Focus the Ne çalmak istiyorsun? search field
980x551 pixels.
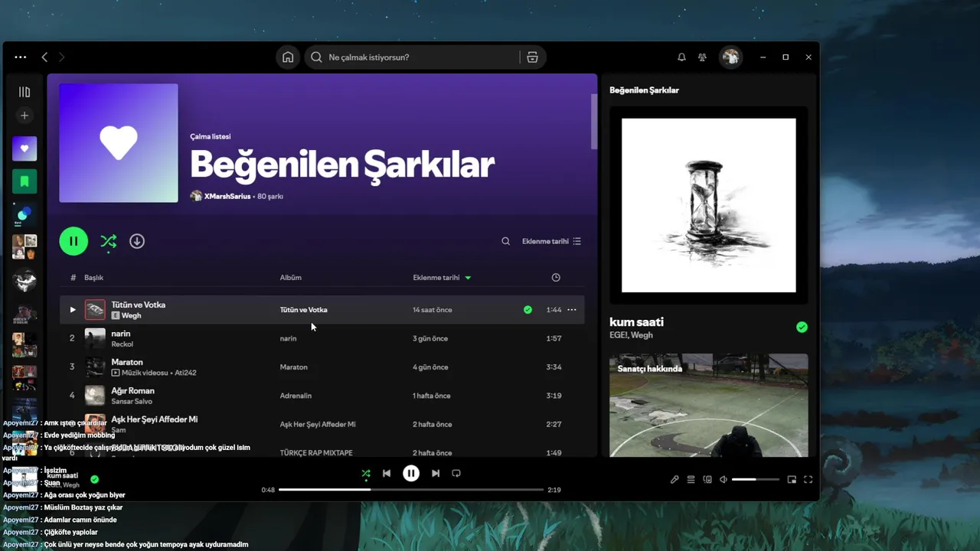(413, 57)
